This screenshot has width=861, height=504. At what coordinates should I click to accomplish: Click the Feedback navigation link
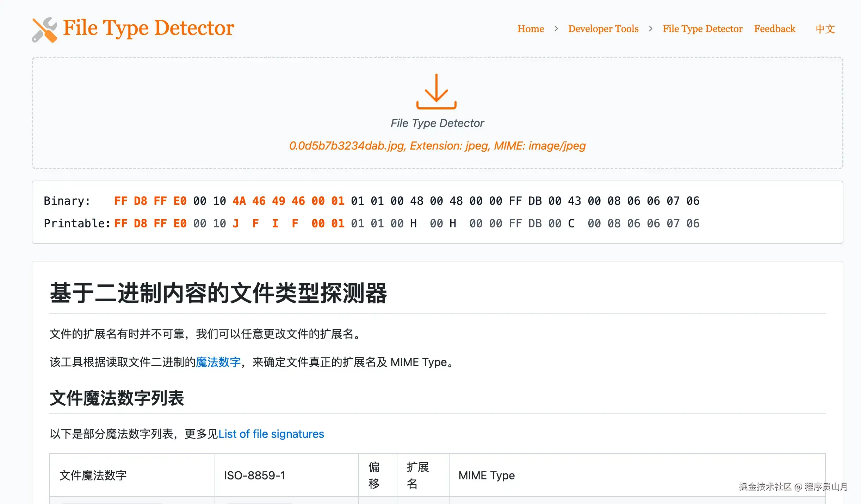pos(774,28)
